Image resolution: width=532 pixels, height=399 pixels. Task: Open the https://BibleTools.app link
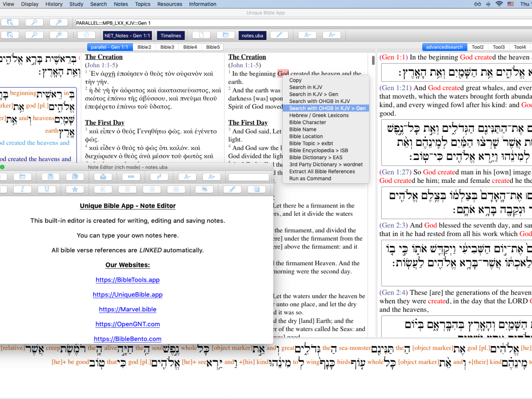pyautogui.click(x=128, y=280)
